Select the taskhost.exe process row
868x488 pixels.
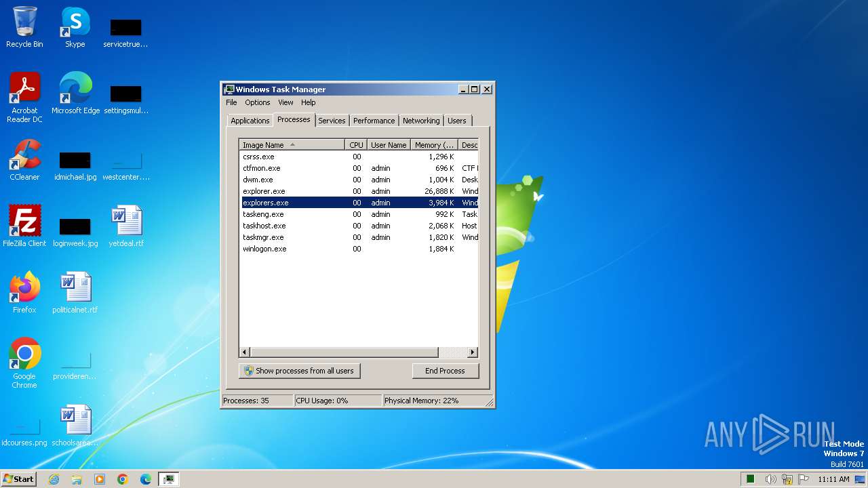point(359,226)
